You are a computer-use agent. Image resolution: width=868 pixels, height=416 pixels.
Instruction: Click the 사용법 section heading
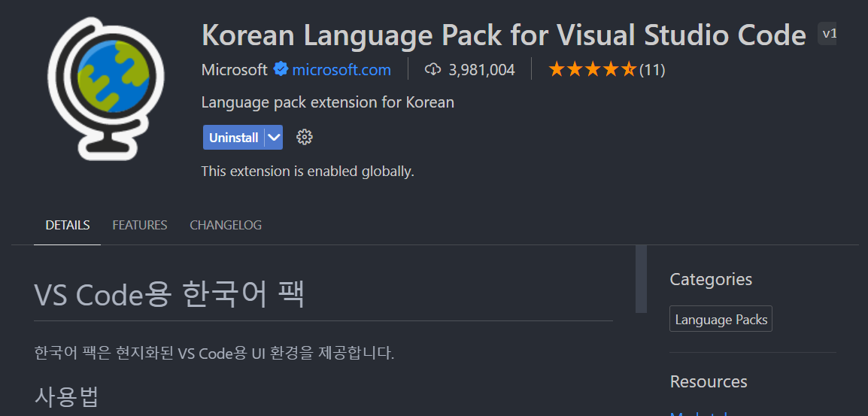[66, 396]
